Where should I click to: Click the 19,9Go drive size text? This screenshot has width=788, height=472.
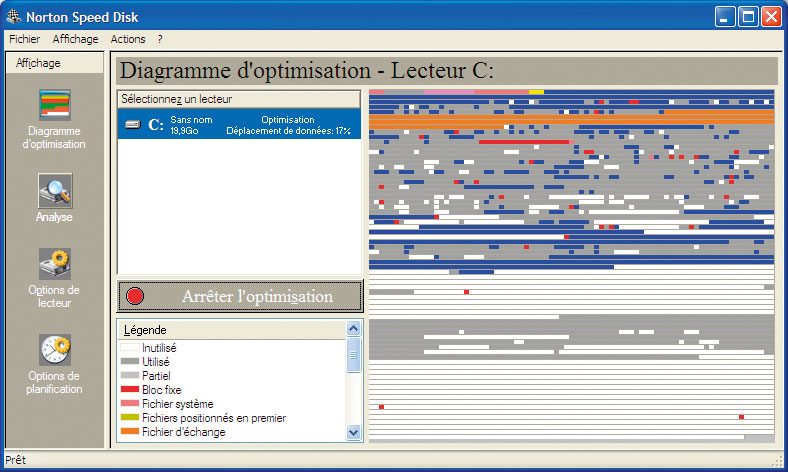(x=184, y=131)
